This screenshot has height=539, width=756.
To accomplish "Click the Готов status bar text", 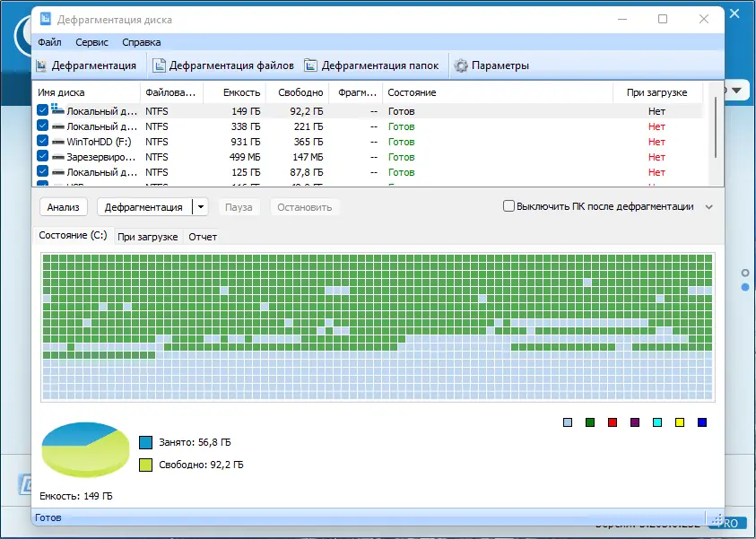I will click(48, 517).
